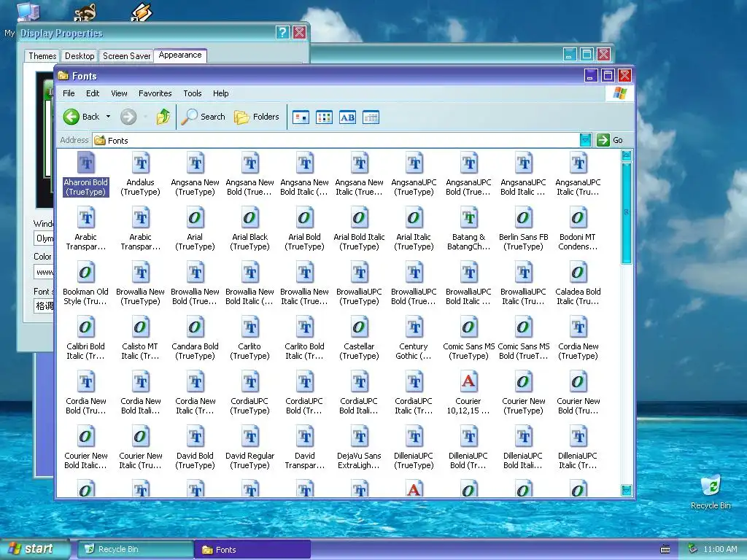Click the Large Icons view toolbar button
The image size is (747, 560).
[301, 117]
